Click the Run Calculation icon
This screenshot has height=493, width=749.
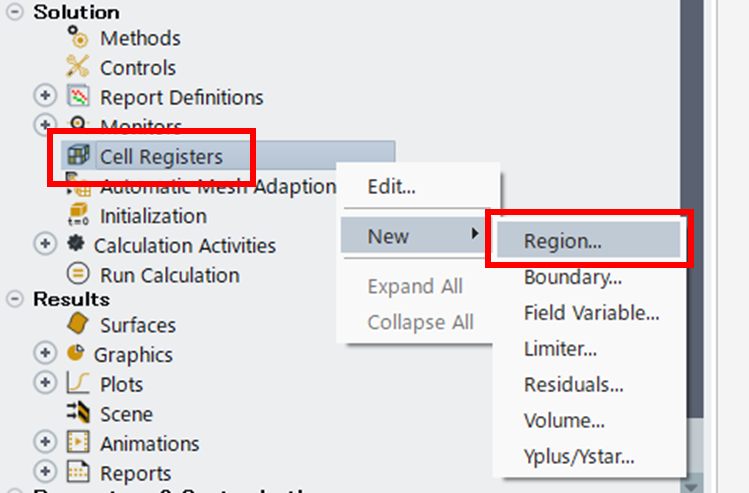coord(78,274)
